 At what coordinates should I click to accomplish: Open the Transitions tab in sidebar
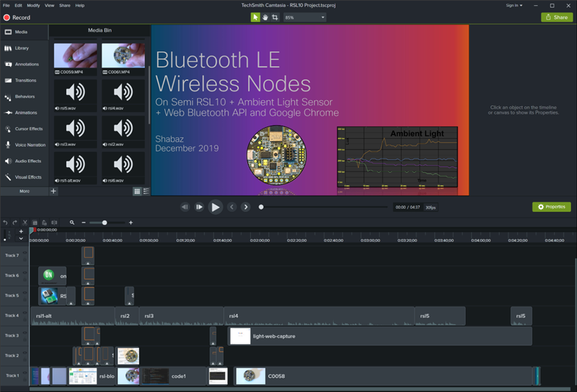point(25,80)
